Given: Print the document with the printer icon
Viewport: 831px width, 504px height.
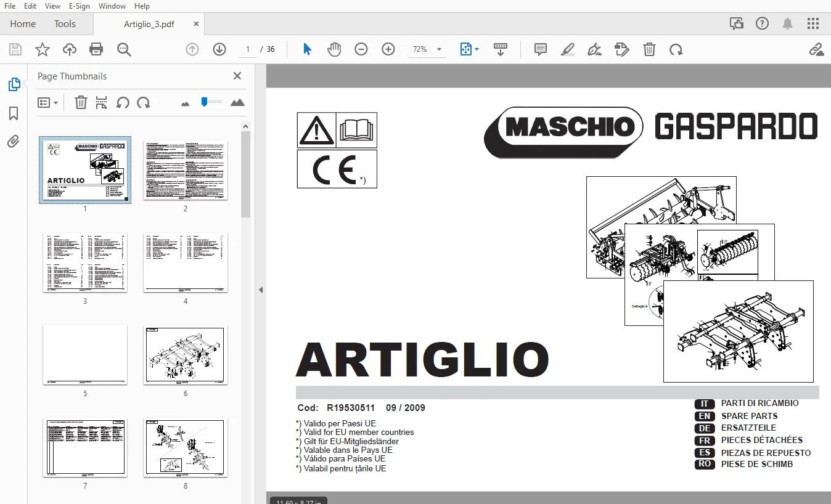Looking at the screenshot, I should click(96, 49).
